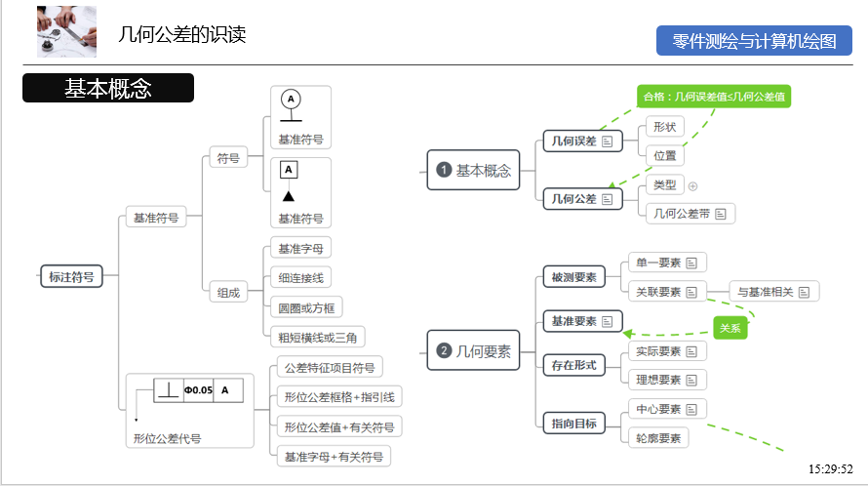Viewport: 868px width, 486px height.
Task: Open the note icon on 单一要素
Action: click(691, 263)
